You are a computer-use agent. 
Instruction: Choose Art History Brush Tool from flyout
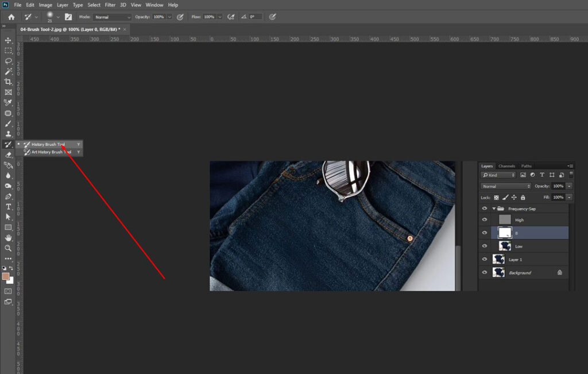click(x=51, y=152)
